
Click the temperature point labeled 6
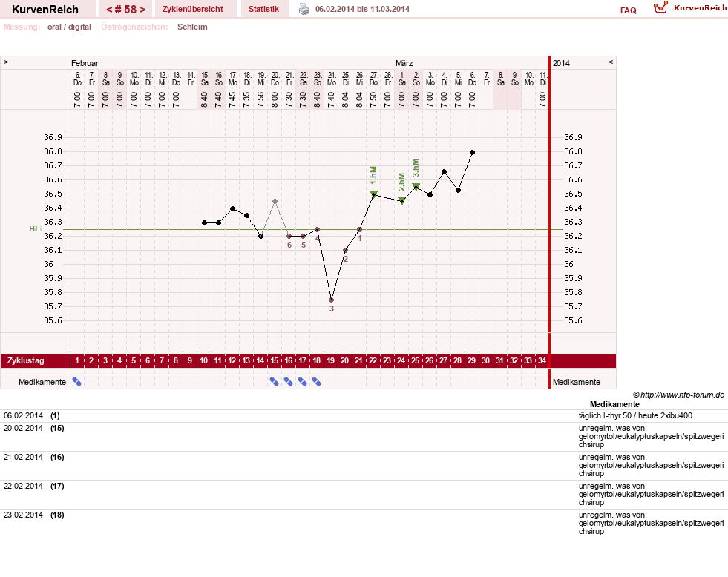pyautogui.click(x=289, y=236)
